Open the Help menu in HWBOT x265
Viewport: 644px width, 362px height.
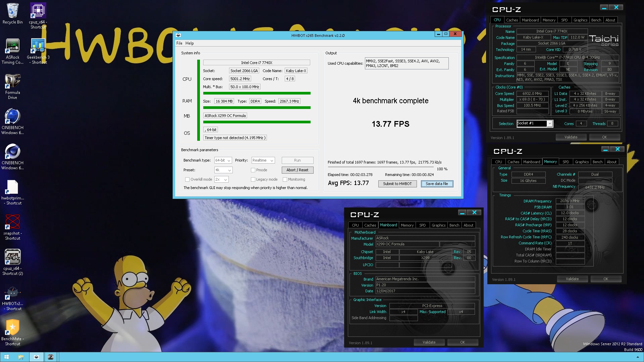(190, 43)
